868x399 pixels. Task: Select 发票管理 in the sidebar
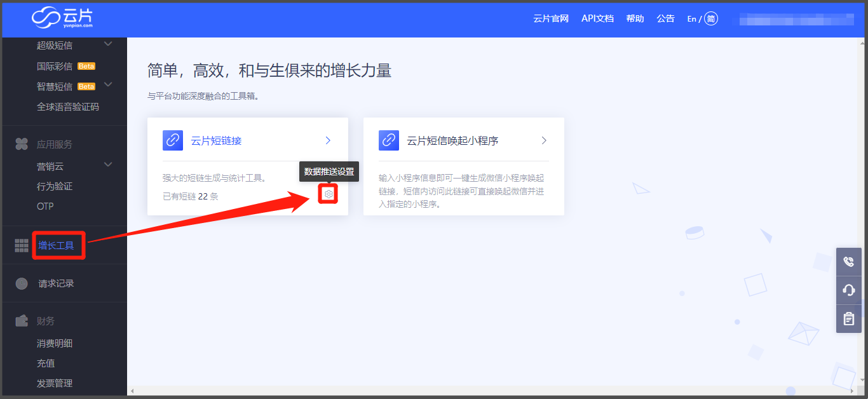click(55, 383)
